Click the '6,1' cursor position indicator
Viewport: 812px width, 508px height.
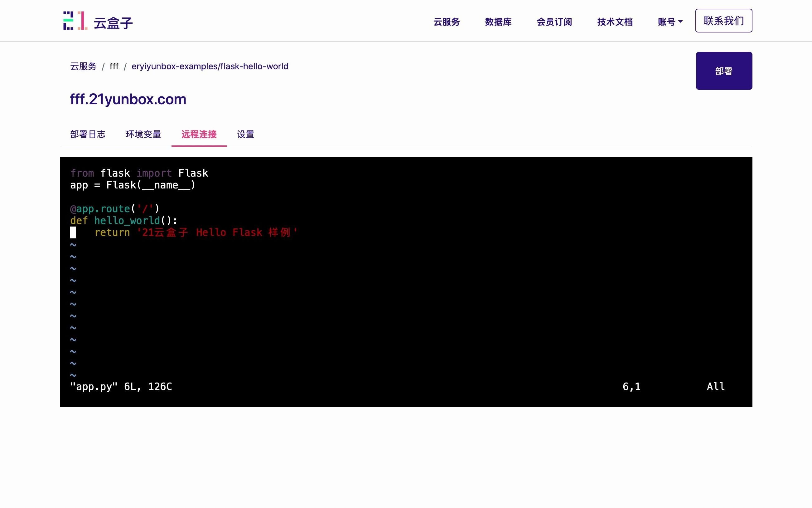coord(631,386)
